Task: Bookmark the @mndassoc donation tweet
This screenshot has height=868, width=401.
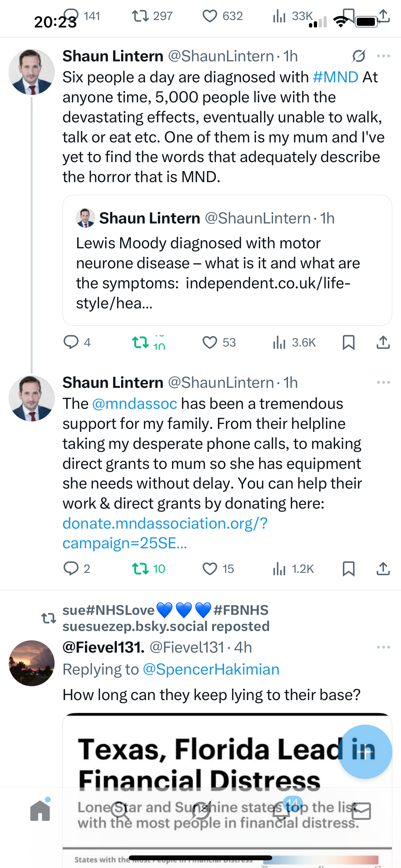Action: [348, 569]
